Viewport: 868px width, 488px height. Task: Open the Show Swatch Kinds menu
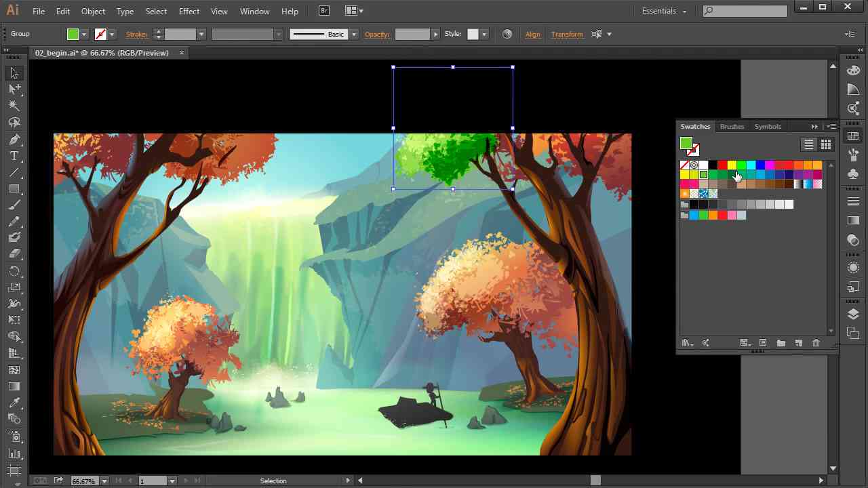tap(745, 343)
